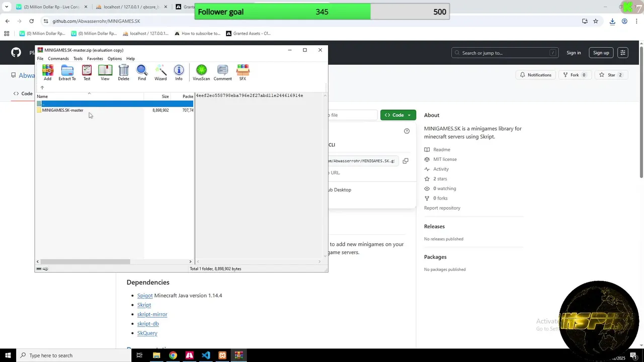This screenshot has width=644, height=362.
Task: Open the MIT license link
Action: 445,159
